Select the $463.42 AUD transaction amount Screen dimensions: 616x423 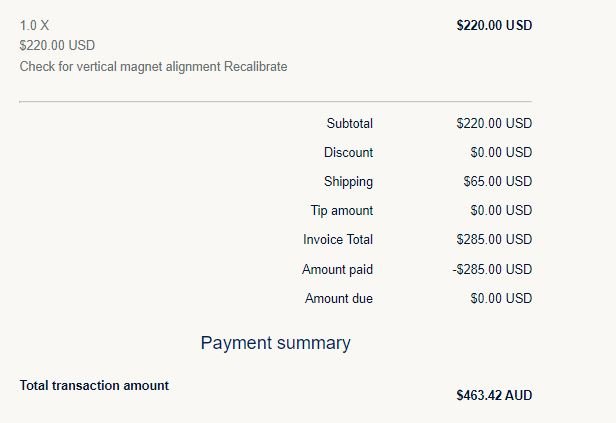click(x=494, y=395)
